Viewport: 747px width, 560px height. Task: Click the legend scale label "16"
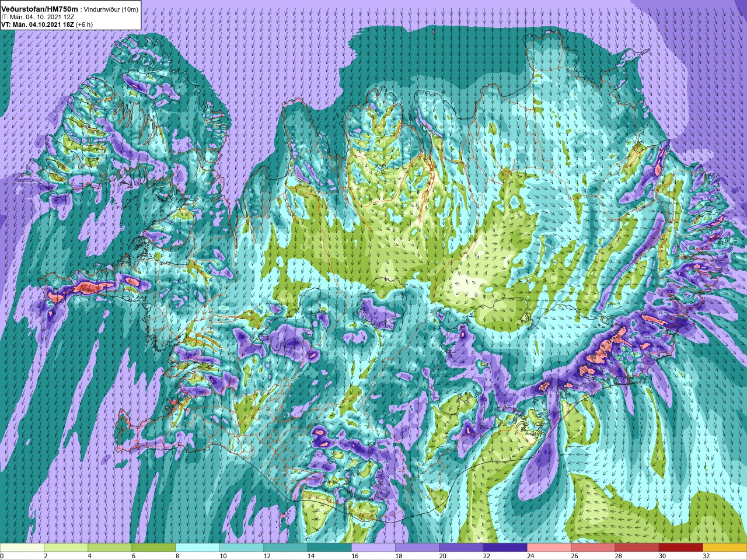point(355,556)
